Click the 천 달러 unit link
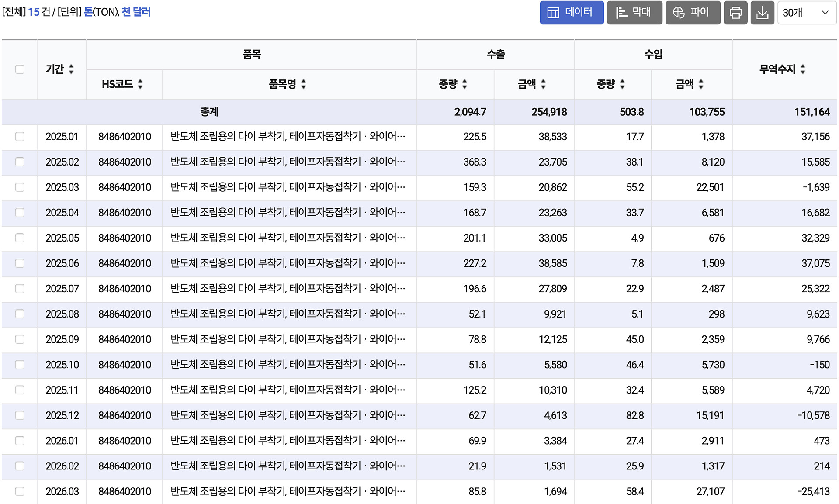The height and width of the screenshot is (504, 839). pos(136,12)
